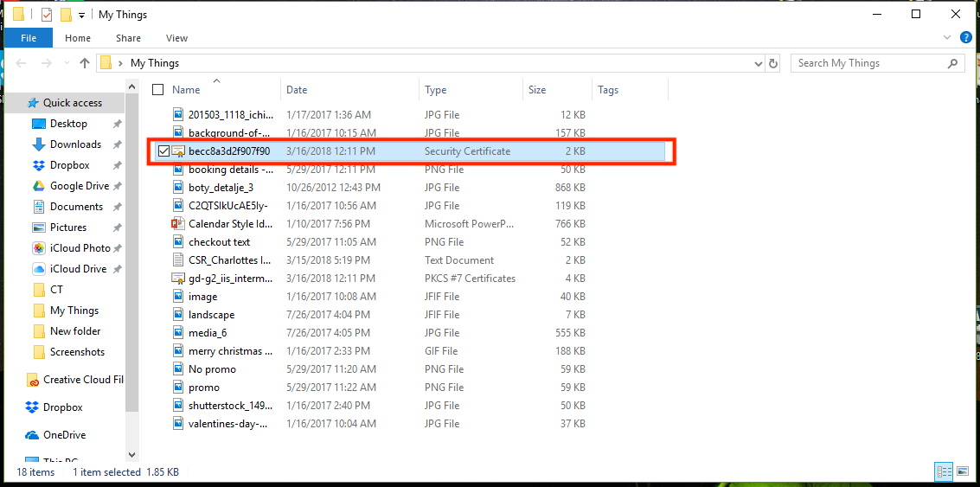Click the Calendar Style PowerPoint file icon

click(x=178, y=224)
